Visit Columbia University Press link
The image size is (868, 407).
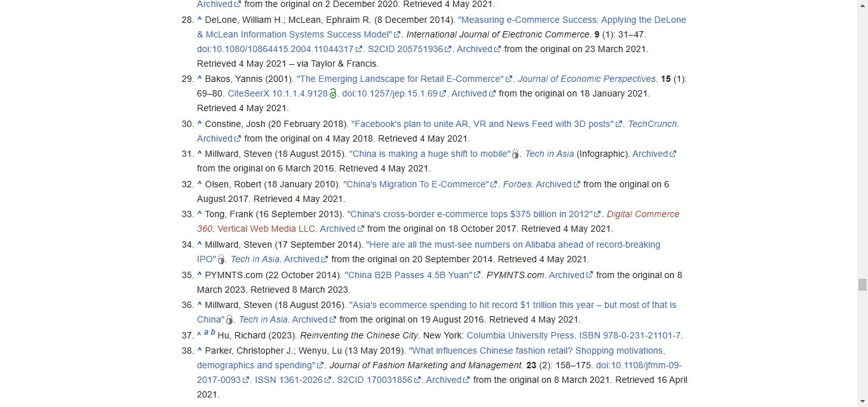tap(520, 335)
